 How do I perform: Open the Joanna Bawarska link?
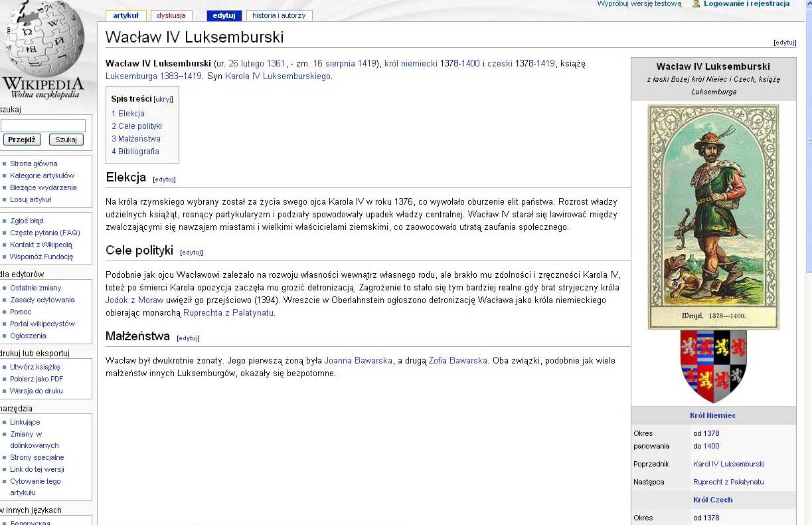coord(358,361)
